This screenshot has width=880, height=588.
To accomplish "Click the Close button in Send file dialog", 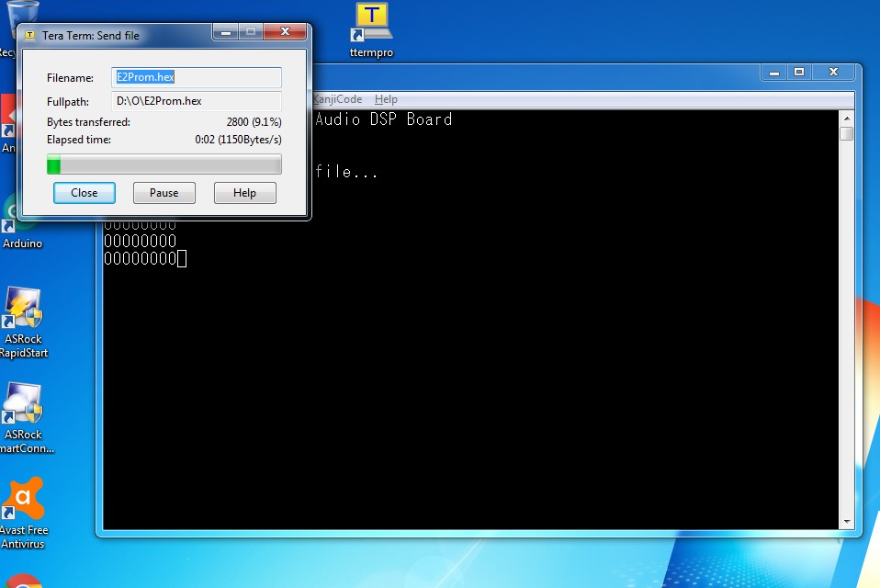I will [85, 192].
